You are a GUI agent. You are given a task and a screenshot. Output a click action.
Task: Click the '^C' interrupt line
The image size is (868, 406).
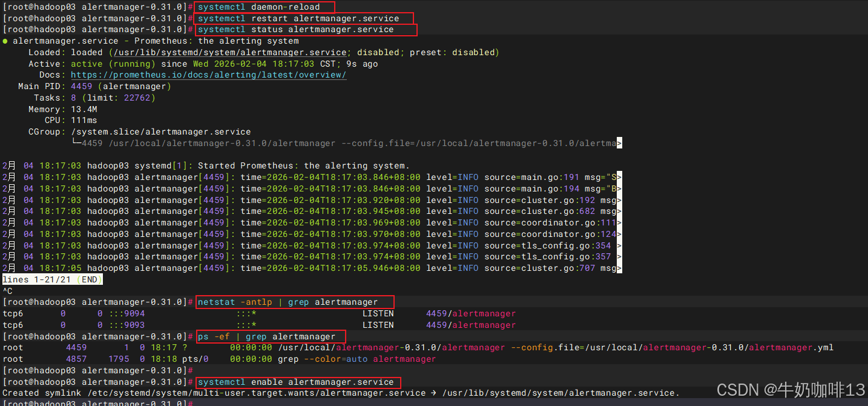pos(8,291)
